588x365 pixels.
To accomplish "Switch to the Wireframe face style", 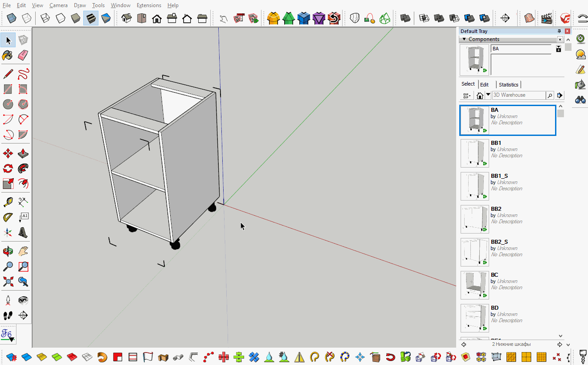I will point(45,18).
